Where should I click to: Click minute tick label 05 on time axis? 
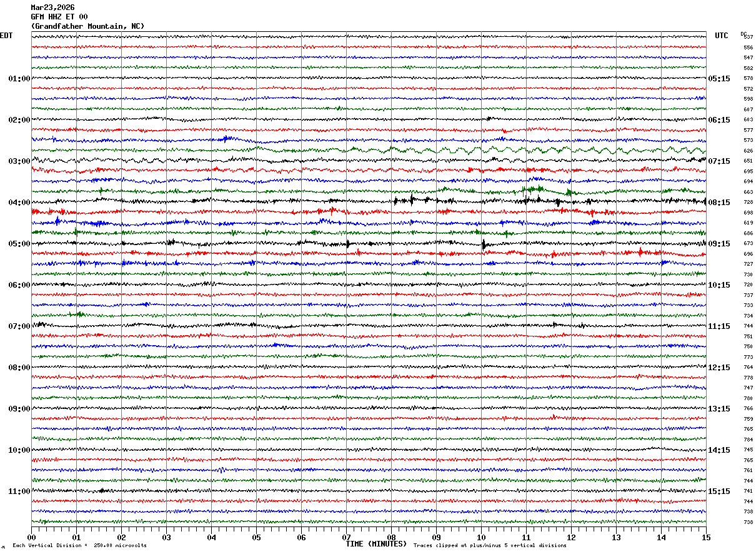click(256, 537)
